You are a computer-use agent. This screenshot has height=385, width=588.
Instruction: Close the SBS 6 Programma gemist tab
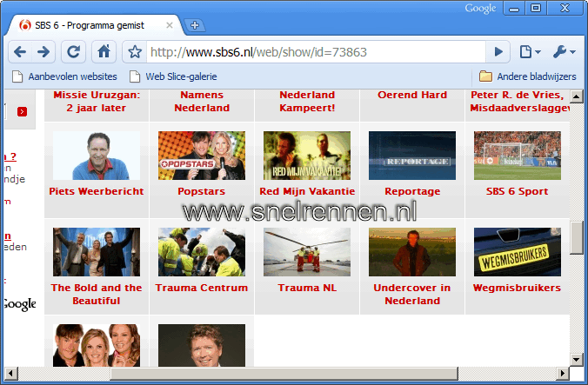170,25
